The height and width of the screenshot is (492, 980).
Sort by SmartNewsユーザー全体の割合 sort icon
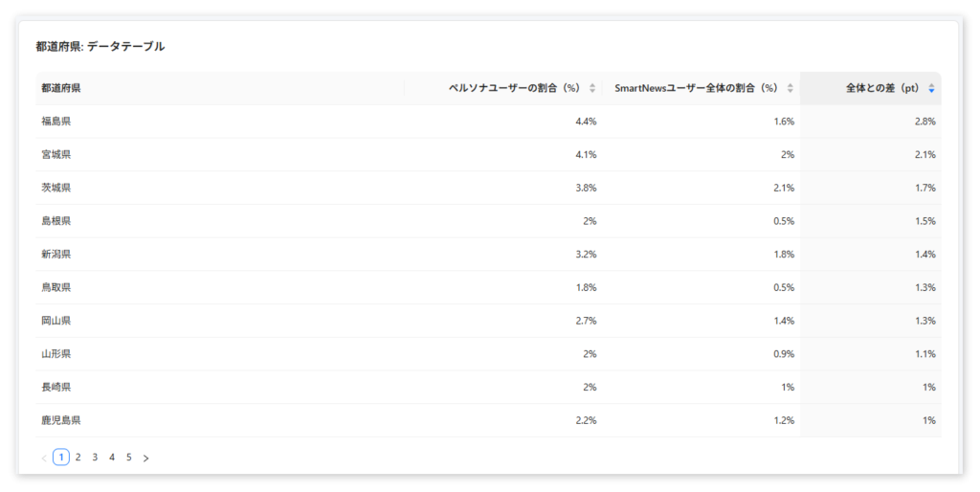click(x=790, y=88)
